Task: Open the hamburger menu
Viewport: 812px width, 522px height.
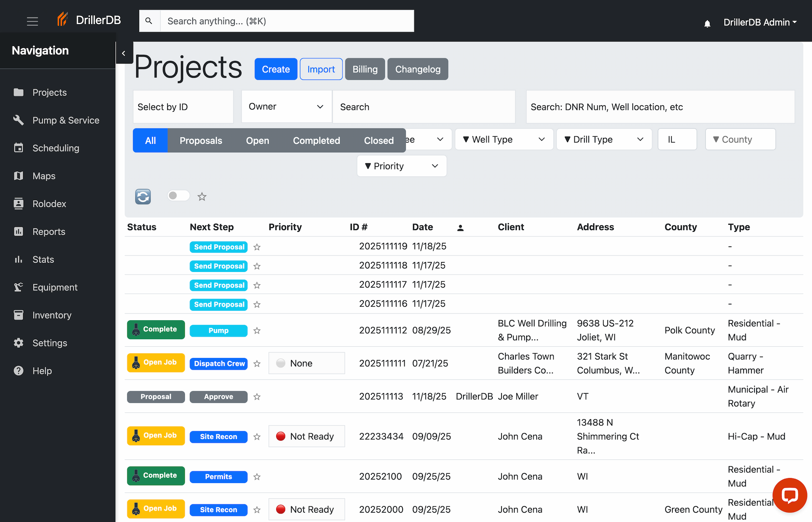Action: 33,21
